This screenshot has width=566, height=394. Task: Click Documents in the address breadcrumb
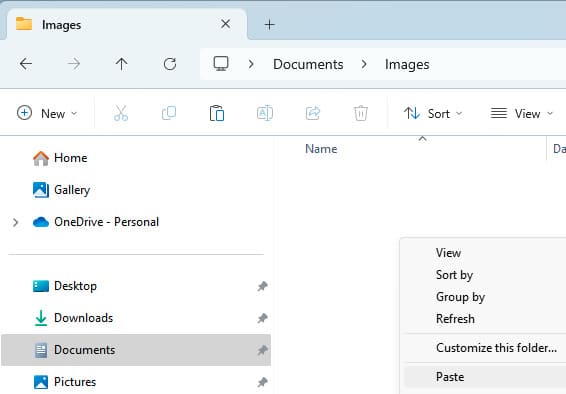[x=308, y=65]
